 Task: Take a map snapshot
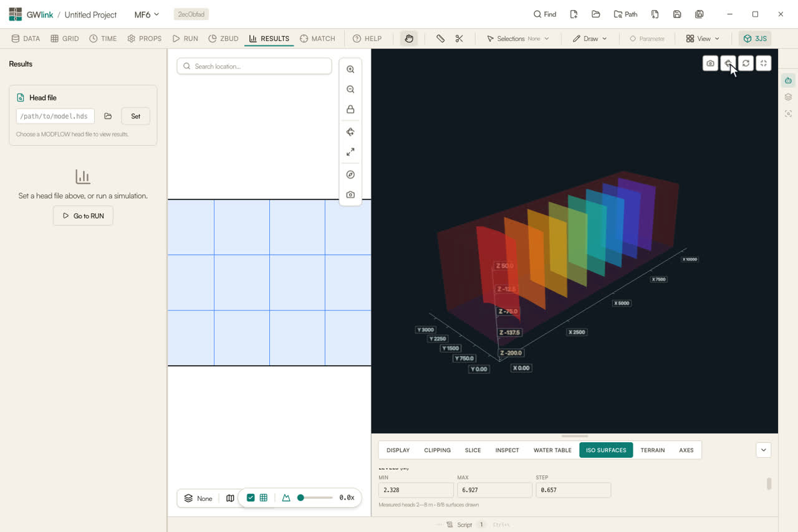coord(350,195)
